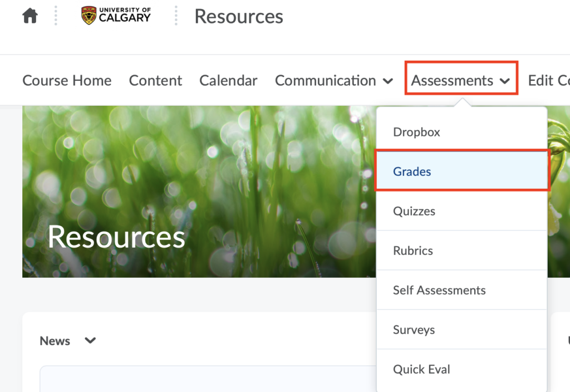570x392 pixels.
Task: Select Quick Eval from Assessments menu
Action: (461, 370)
